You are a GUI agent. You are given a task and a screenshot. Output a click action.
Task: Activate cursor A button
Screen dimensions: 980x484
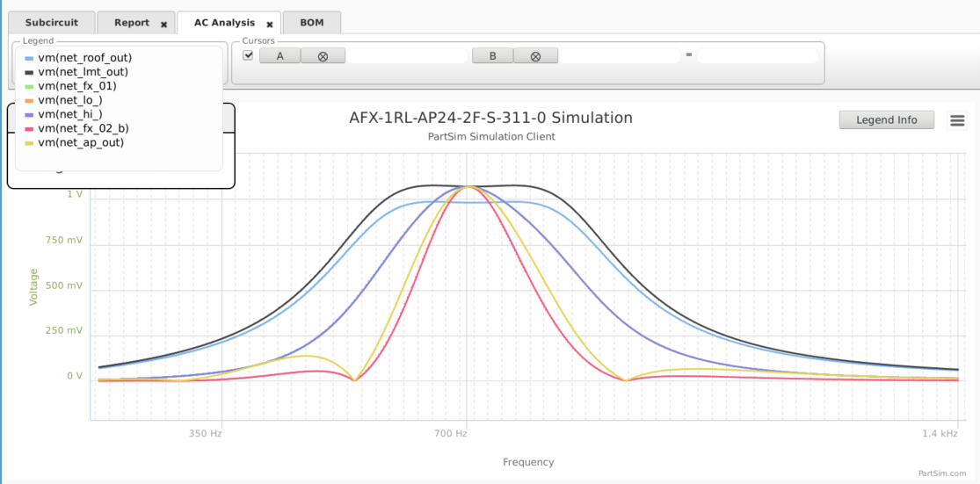click(280, 55)
